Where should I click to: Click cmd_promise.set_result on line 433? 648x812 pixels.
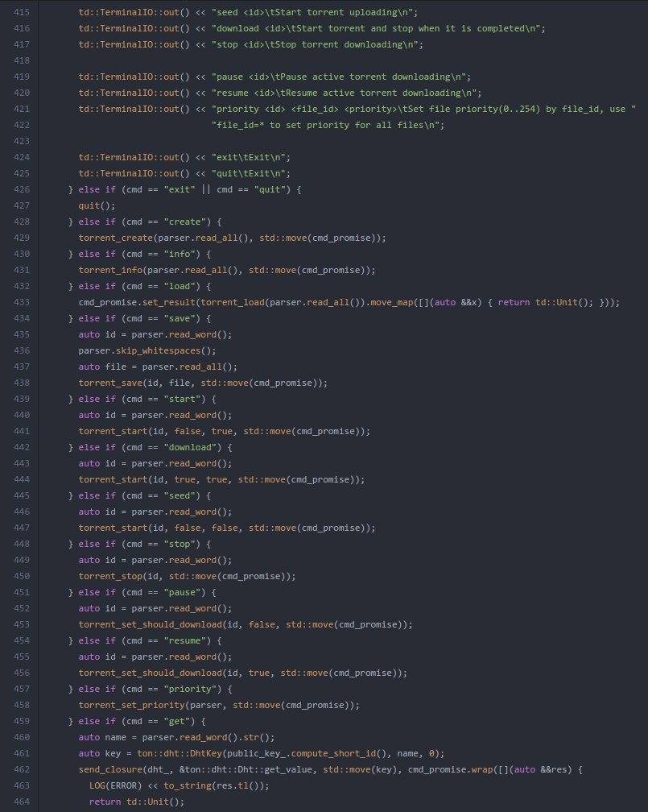[x=137, y=302]
